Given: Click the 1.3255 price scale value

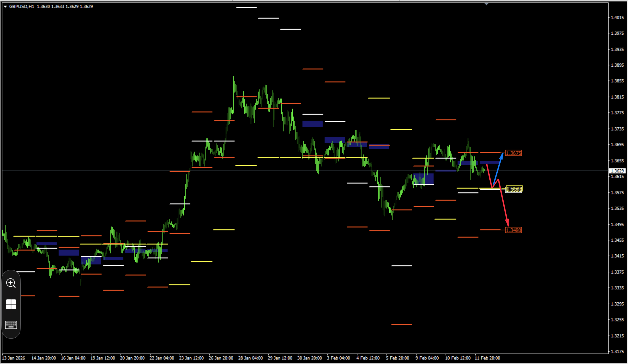Looking at the screenshot, I should pyautogui.click(x=617, y=320).
